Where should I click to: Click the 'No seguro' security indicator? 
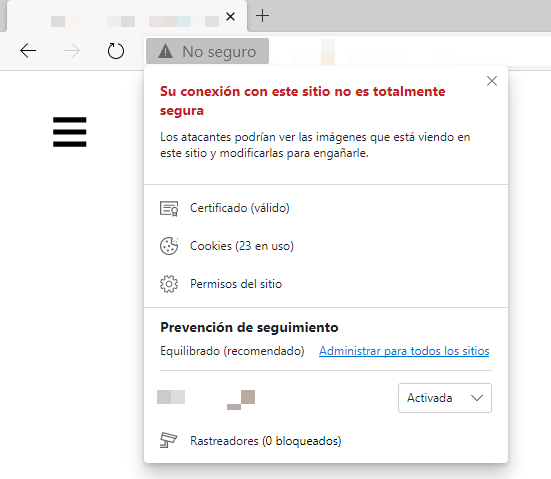207,51
